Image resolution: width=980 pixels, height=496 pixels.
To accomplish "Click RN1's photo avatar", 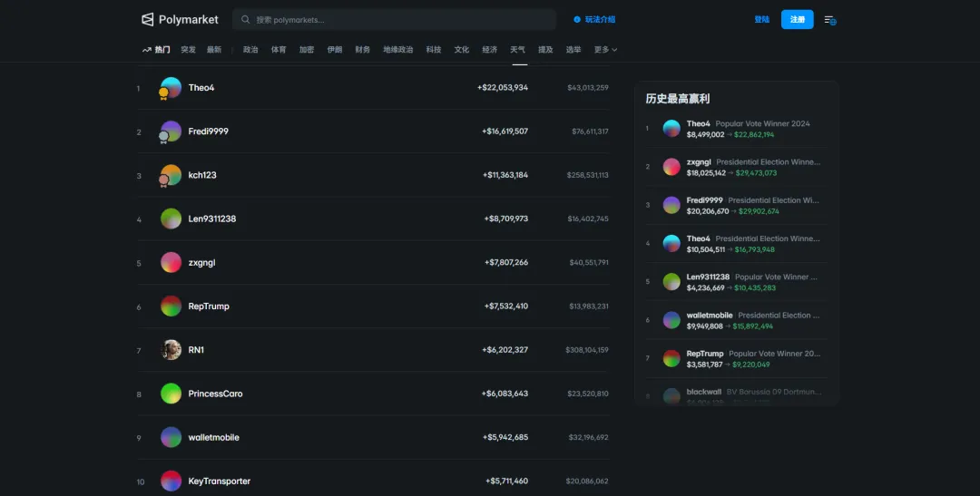I will (x=171, y=350).
